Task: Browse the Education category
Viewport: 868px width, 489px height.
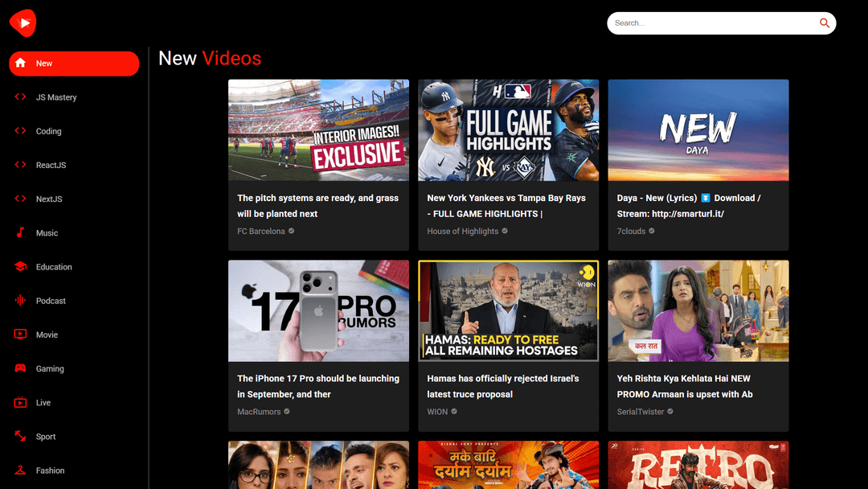Action: pyautogui.click(x=55, y=267)
